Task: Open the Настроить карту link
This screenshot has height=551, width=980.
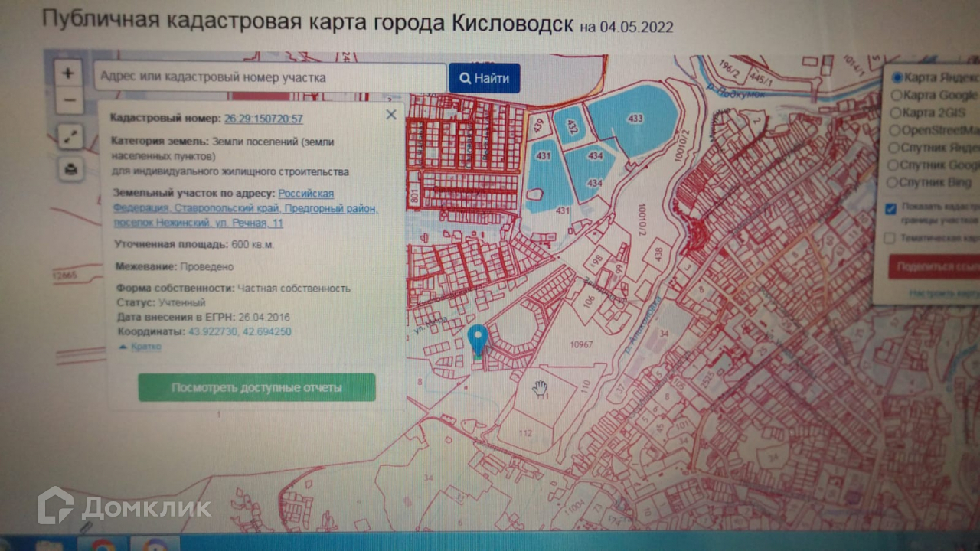Action: pyautogui.click(x=945, y=293)
